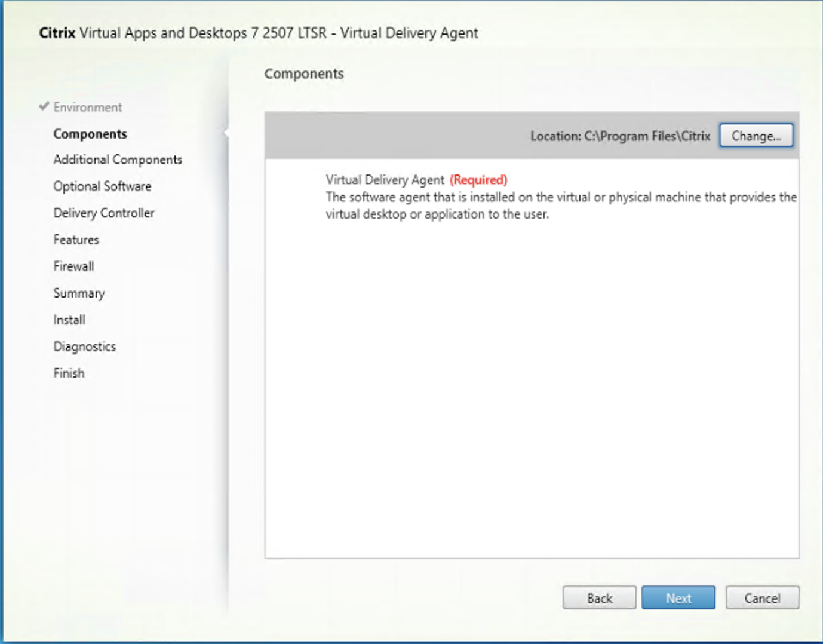Click Change to modify the install location
823x644 pixels.
pyautogui.click(x=756, y=136)
